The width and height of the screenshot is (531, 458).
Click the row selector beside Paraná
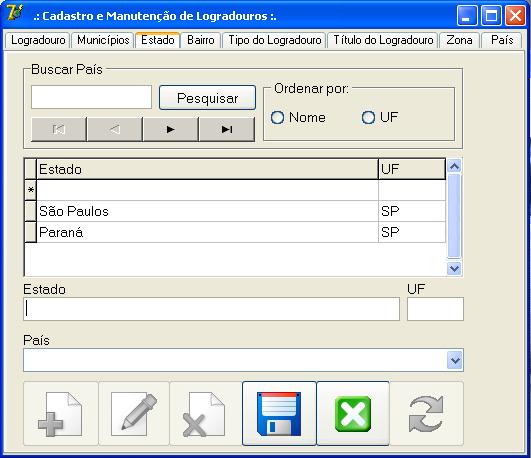(30, 232)
